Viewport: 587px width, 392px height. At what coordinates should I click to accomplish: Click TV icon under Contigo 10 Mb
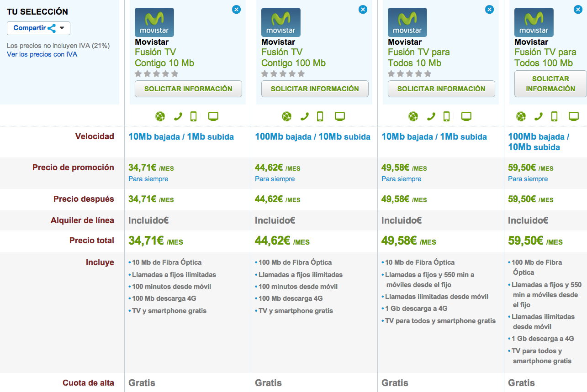213,116
